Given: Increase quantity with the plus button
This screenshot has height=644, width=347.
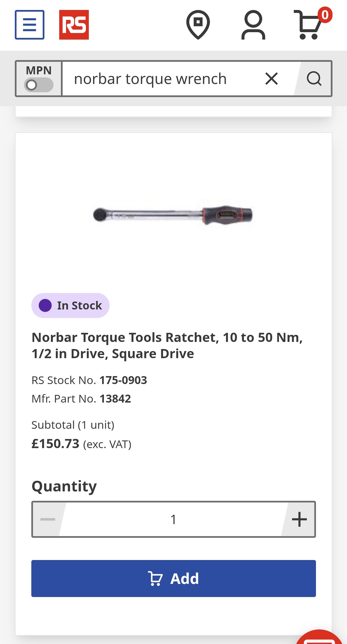Looking at the screenshot, I should click(299, 519).
